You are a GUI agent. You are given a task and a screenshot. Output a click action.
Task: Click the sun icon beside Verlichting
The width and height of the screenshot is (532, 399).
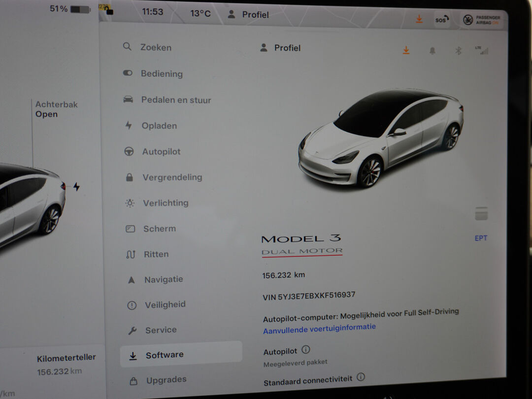pos(130,203)
